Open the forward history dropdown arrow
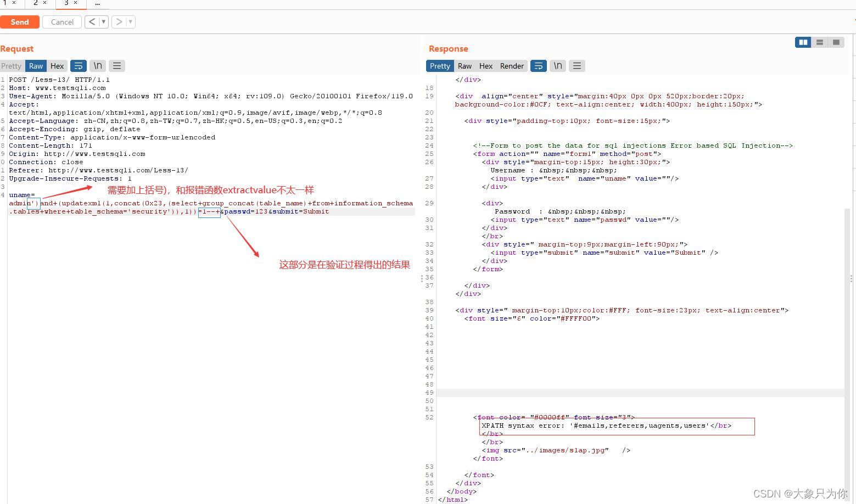The width and height of the screenshot is (856, 504). (131, 22)
